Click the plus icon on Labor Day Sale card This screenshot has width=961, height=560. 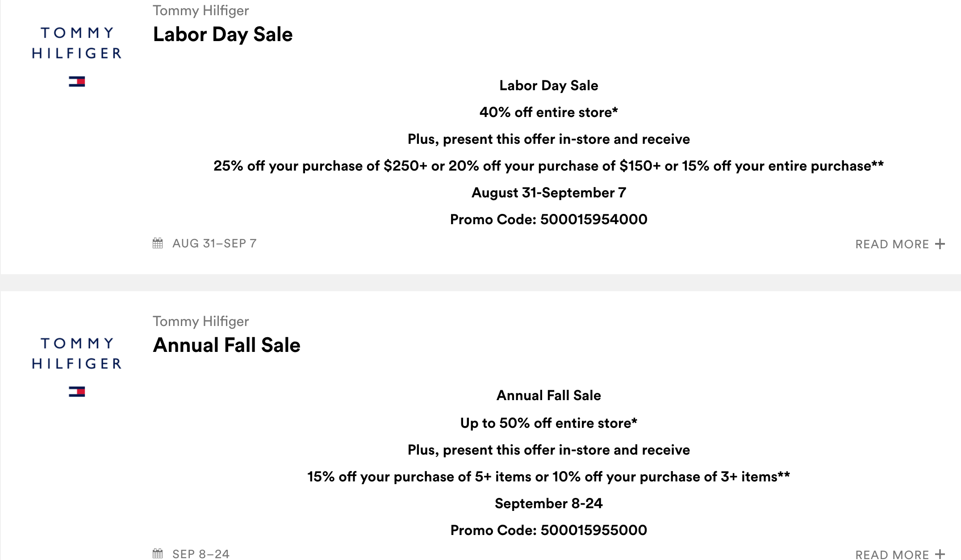point(940,244)
